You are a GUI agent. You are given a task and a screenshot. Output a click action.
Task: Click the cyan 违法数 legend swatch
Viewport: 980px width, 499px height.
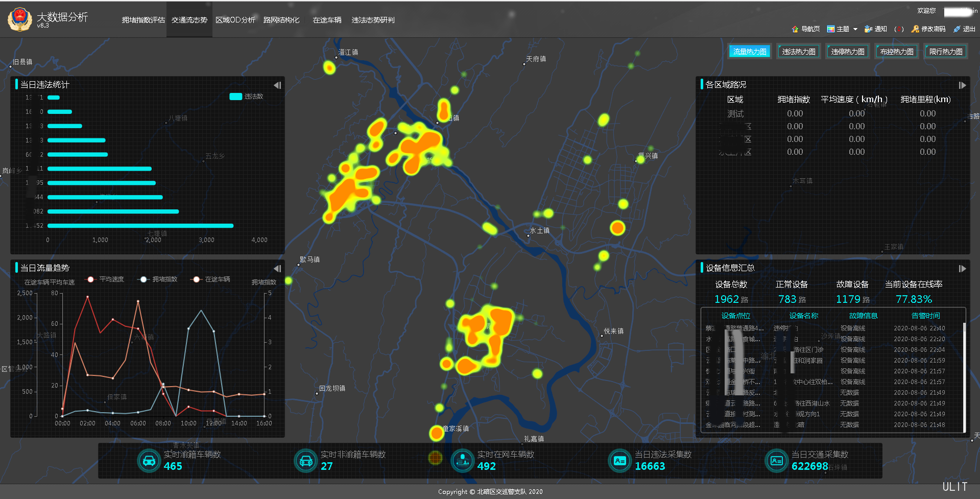(235, 97)
